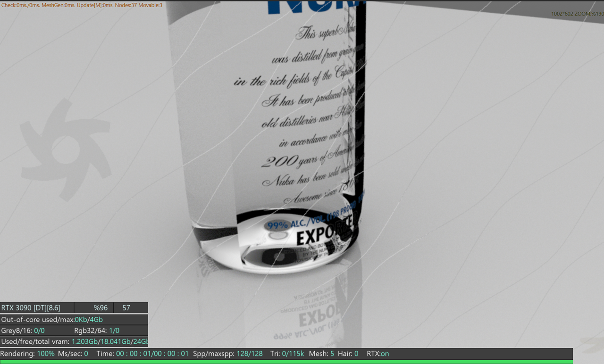Click the 'Rgb32/64: 1/0' texture count
The width and height of the screenshot is (604, 364).
pos(97,331)
